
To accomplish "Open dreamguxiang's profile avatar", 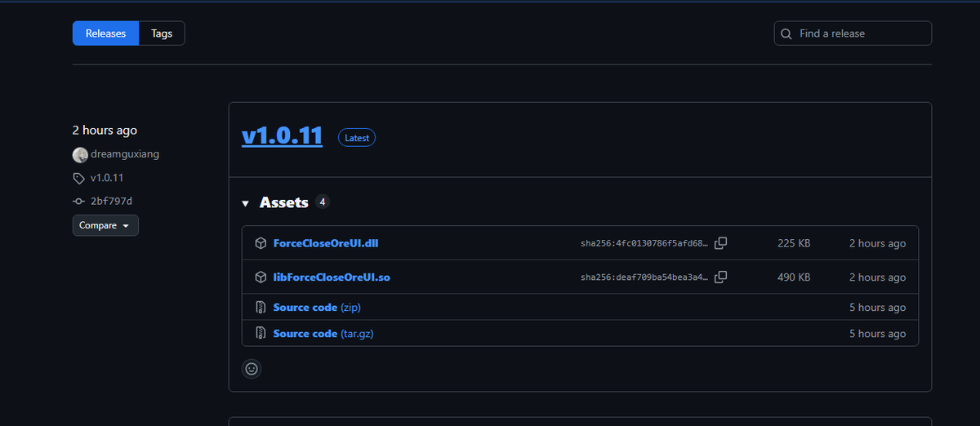I will tap(80, 155).
